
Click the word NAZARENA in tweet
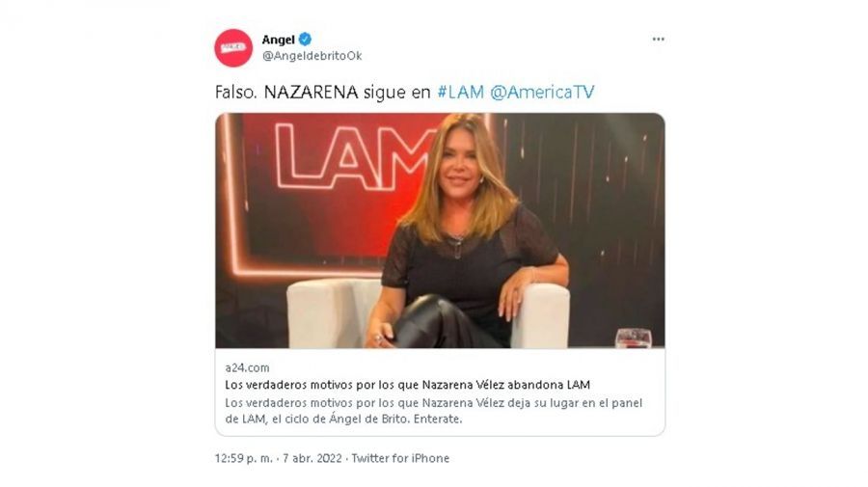[312, 92]
